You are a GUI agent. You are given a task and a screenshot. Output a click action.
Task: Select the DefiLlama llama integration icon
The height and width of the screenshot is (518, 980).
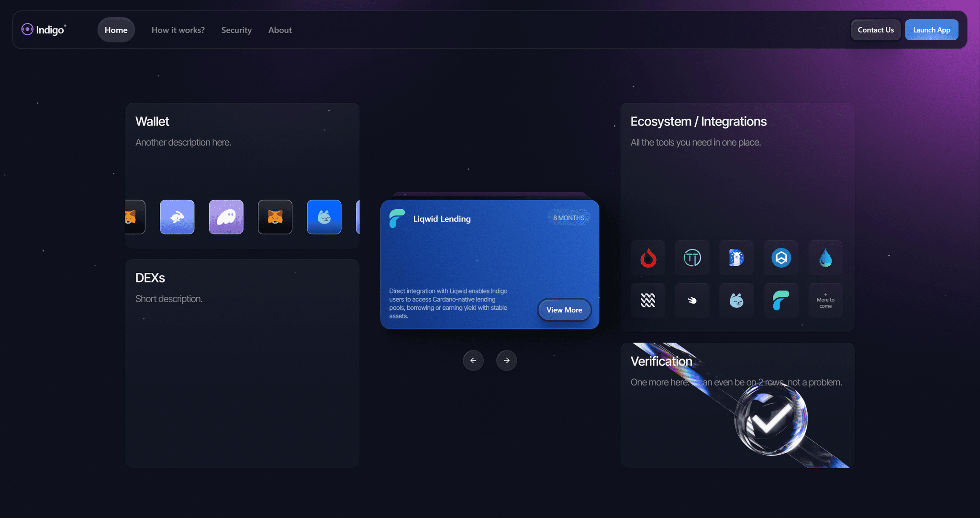[736, 258]
